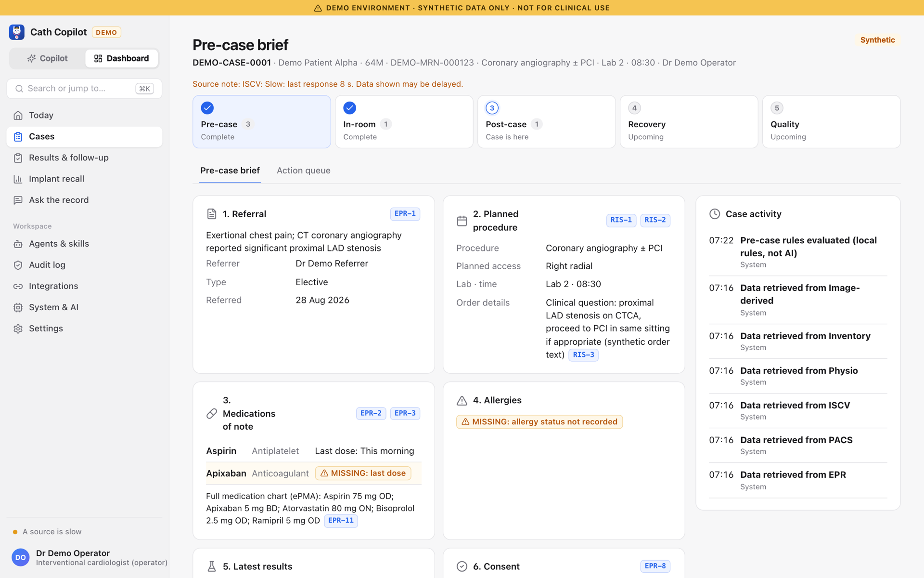Select the Recovery stage card

(x=689, y=121)
